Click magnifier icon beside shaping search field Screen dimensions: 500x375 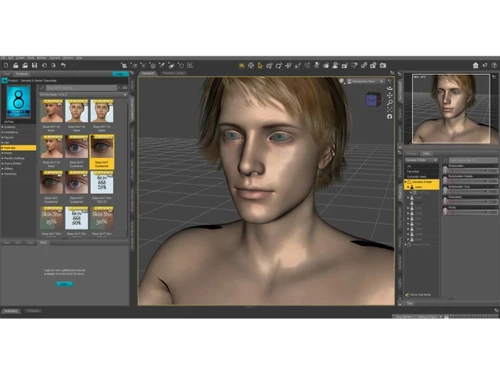coord(445,161)
